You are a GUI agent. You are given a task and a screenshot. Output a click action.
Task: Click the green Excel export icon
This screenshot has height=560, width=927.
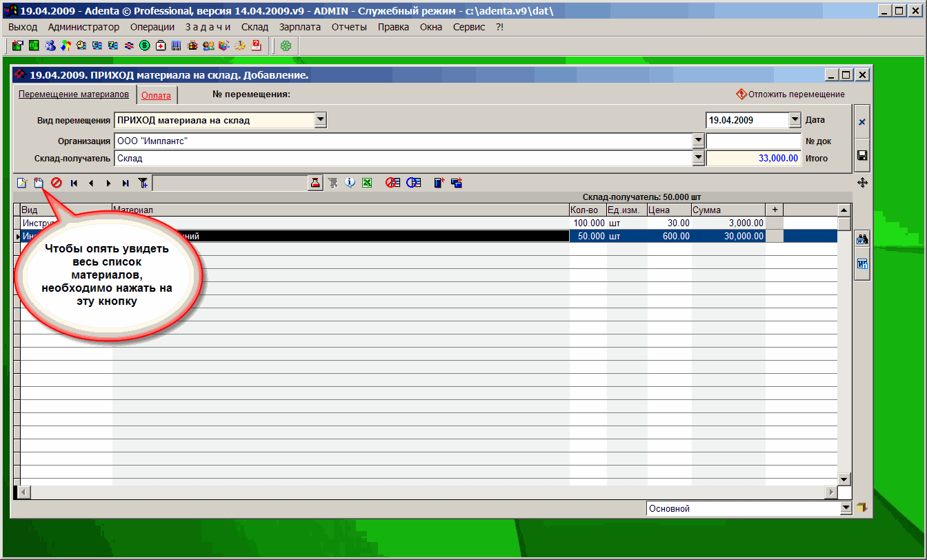point(367,183)
